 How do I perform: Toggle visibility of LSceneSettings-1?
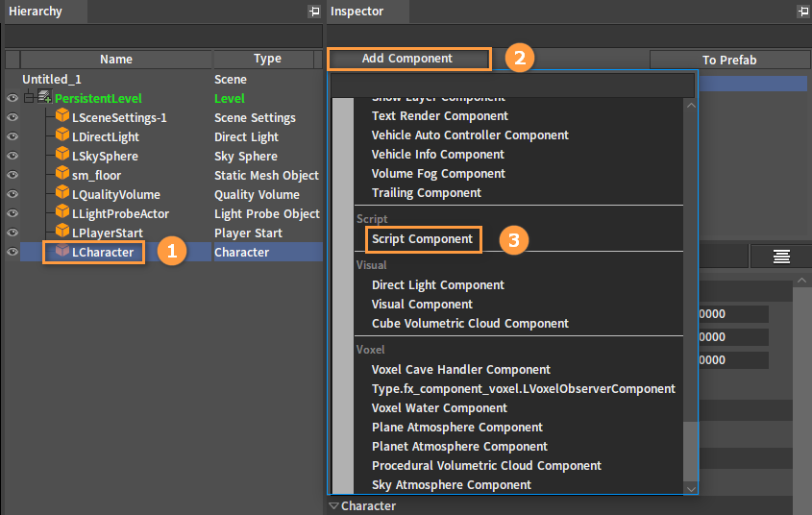pos(12,117)
